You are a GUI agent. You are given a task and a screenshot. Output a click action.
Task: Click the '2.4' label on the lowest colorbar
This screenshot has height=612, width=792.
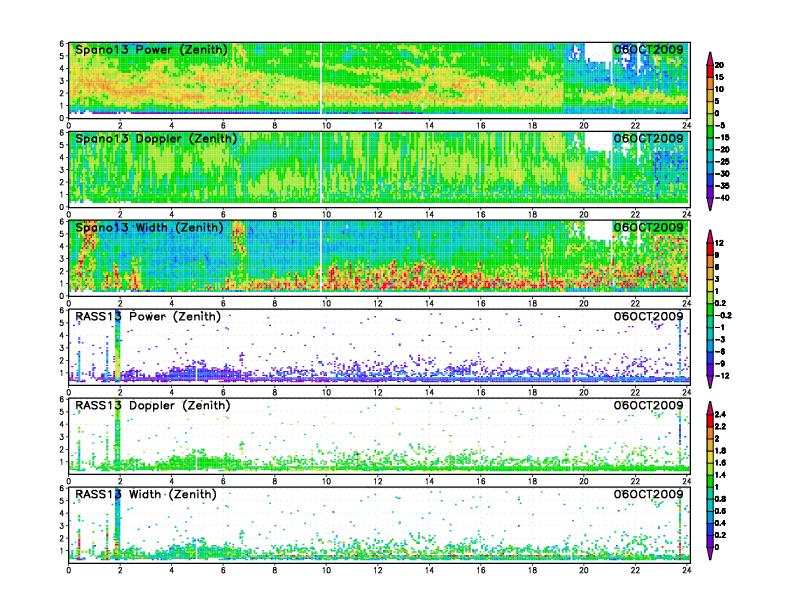pyautogui.click(x=720, y=415)
